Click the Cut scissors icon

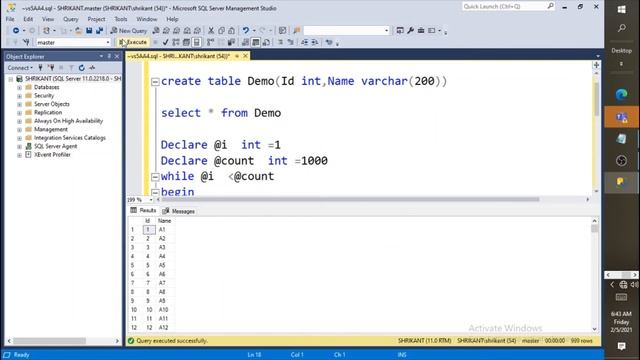pos(211,31)
